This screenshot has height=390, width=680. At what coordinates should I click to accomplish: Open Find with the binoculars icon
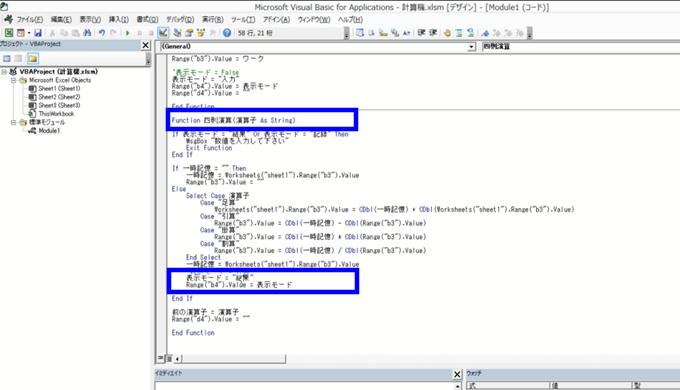[87, 33]
